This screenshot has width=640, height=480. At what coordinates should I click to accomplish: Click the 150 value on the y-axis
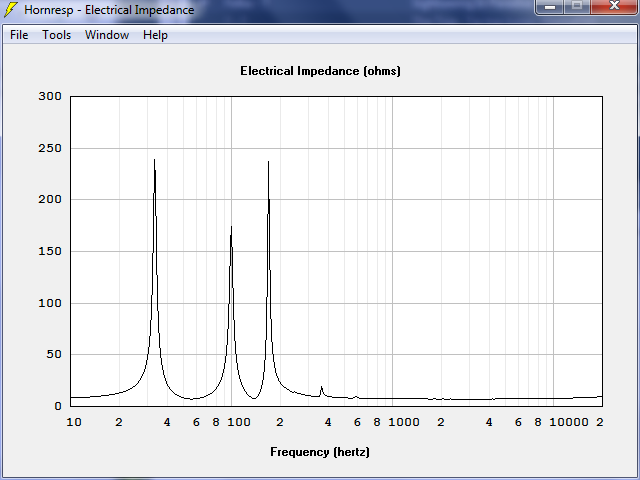coord(50,251)
